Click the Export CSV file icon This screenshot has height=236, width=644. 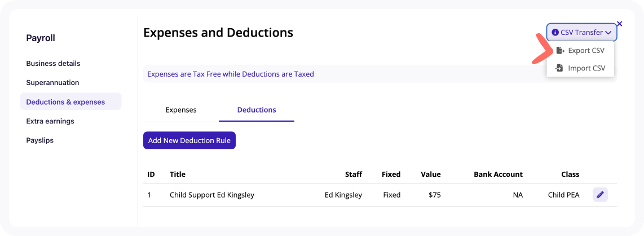pos(559,51)
